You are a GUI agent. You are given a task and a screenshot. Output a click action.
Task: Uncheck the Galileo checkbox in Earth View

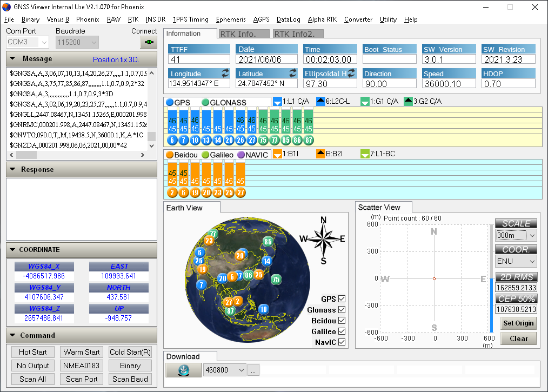coord(342,331)
